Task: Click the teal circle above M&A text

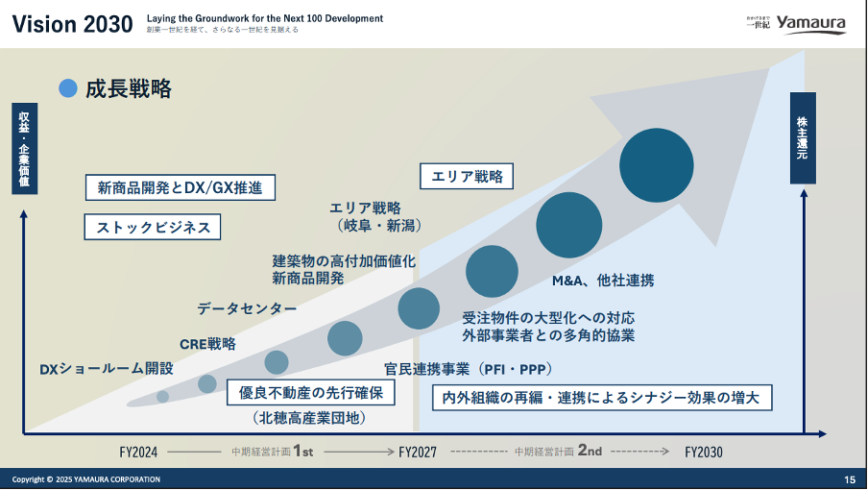Action: coord(569,226)
